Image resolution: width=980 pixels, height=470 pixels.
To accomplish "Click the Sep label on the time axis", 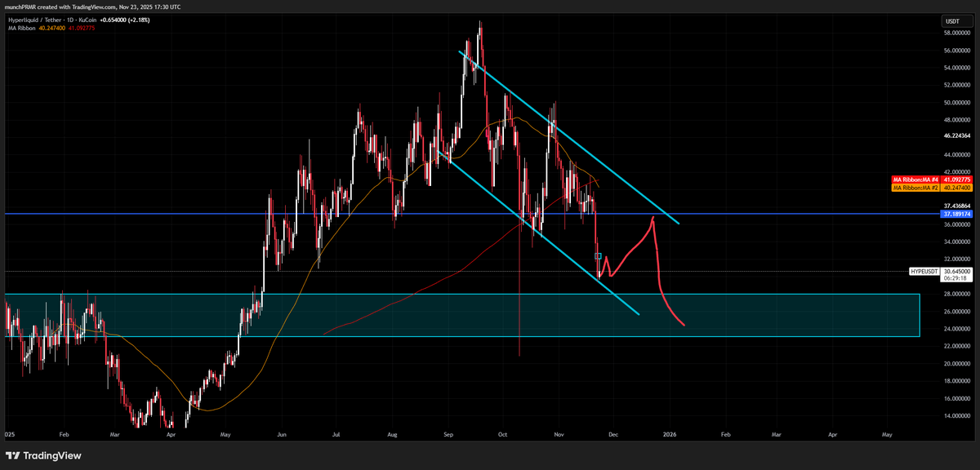I will pos(448,436).
